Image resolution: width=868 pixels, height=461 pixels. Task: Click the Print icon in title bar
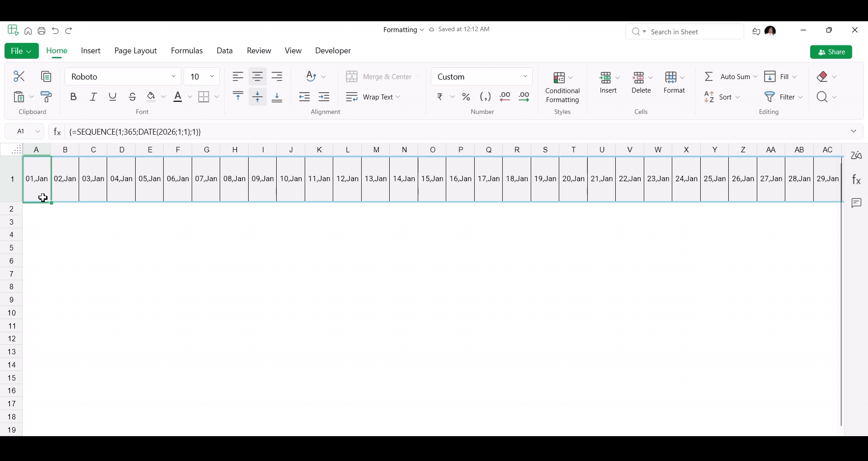tap(42, 31)
